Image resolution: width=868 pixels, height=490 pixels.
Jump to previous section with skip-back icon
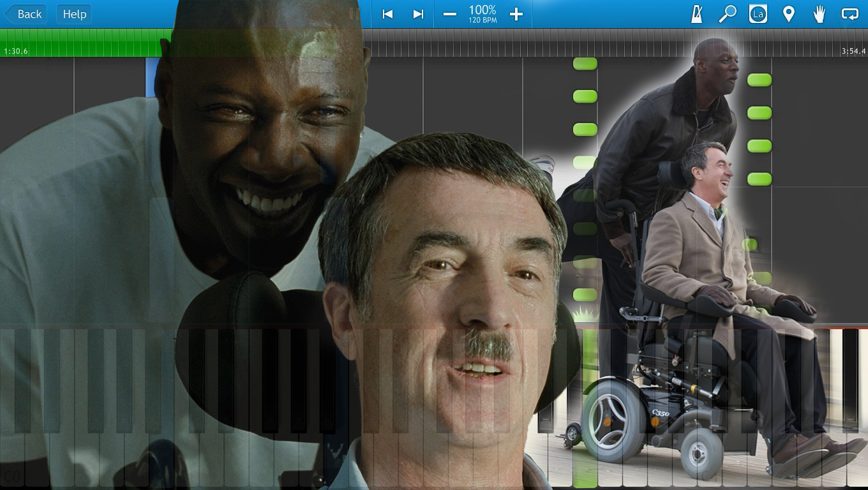click(x=387, y=14)
